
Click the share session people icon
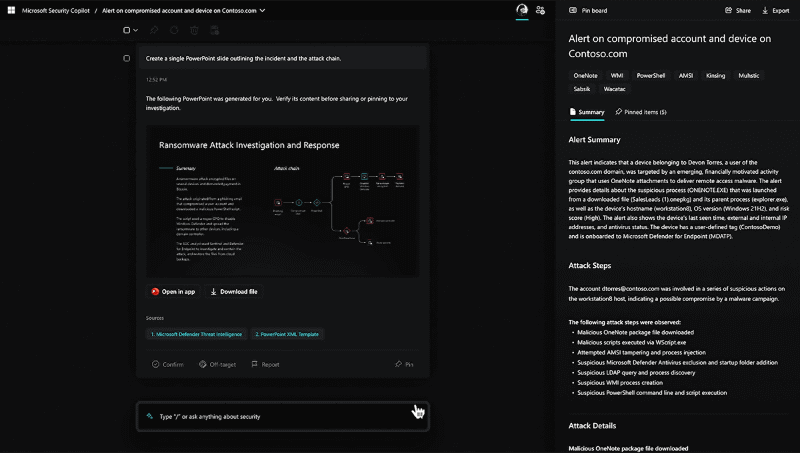coord(541,10)
